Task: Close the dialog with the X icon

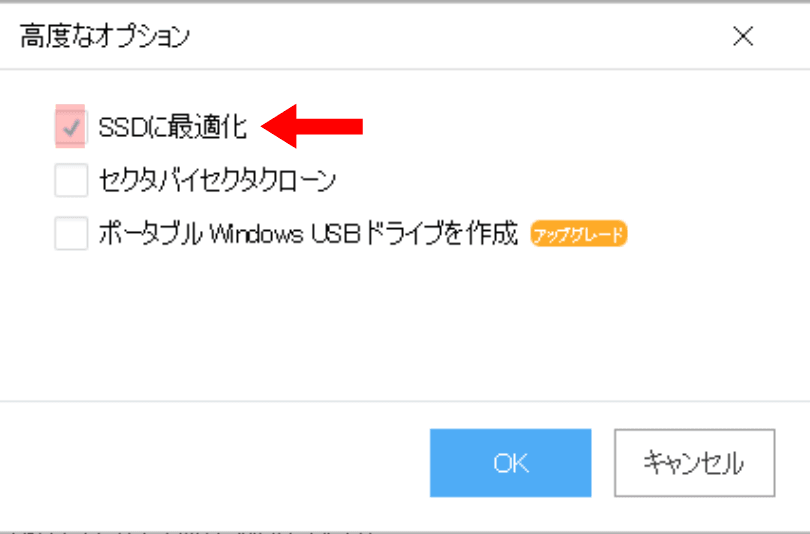Action: click(x=743, y=36)
